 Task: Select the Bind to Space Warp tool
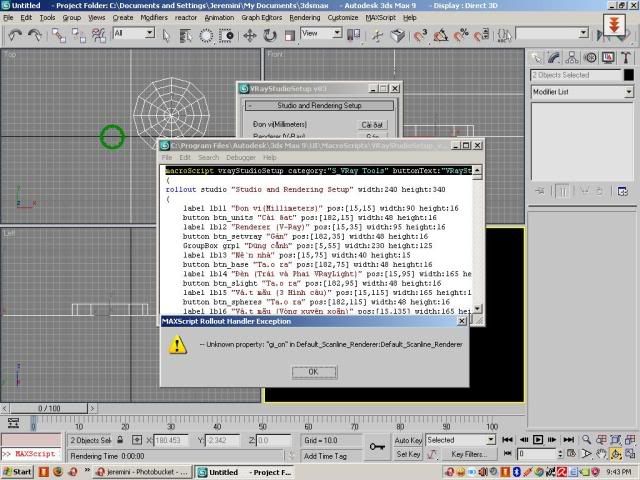(x=99, y=36)
